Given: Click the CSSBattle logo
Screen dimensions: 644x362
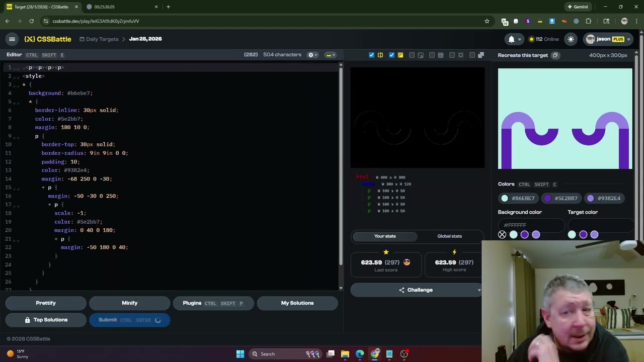Looking at the screenshot, I should tap(48, 39).
